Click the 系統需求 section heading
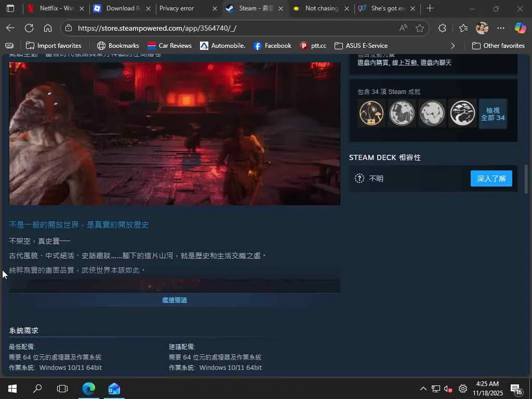 [23, 331]
